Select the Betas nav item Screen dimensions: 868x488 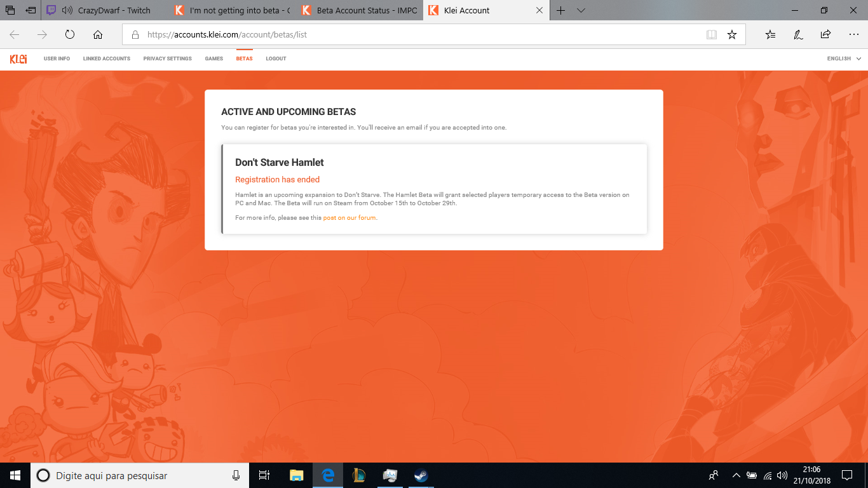click(244, 58)
